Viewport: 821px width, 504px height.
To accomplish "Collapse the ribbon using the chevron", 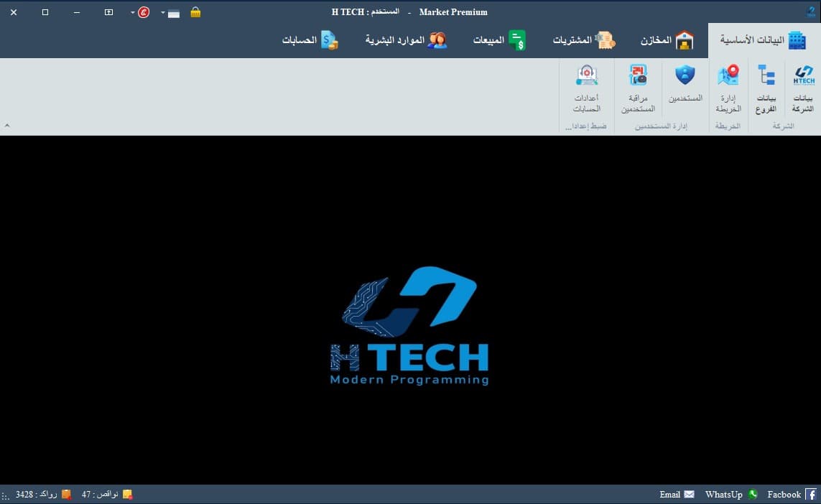I will click(x=6, y=126).
